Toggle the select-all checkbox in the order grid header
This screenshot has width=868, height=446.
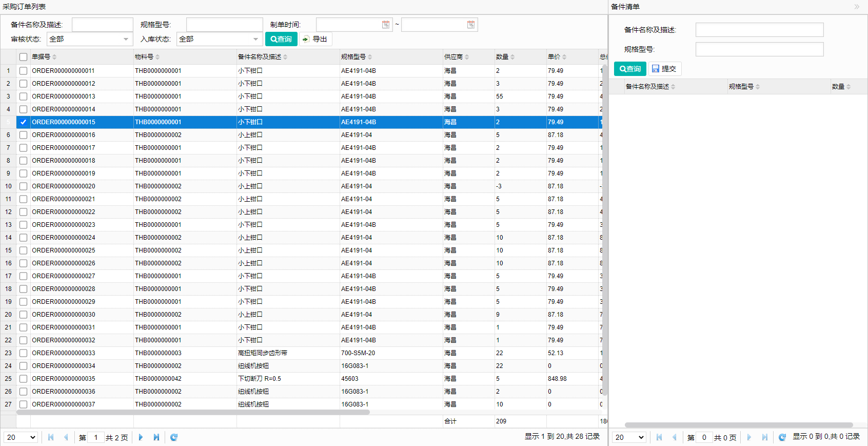click(23, 57)
